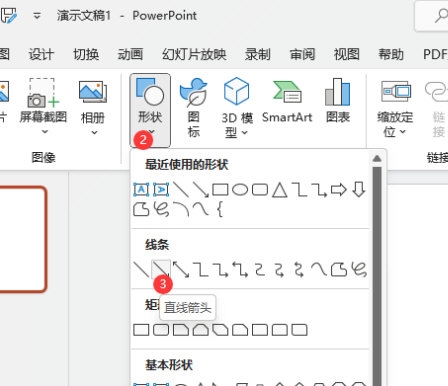The image size is (448, 386).
Task: Choose the rounded rectangle in the rectangles section
Action: pyautogui.click(x=161, y=330)
